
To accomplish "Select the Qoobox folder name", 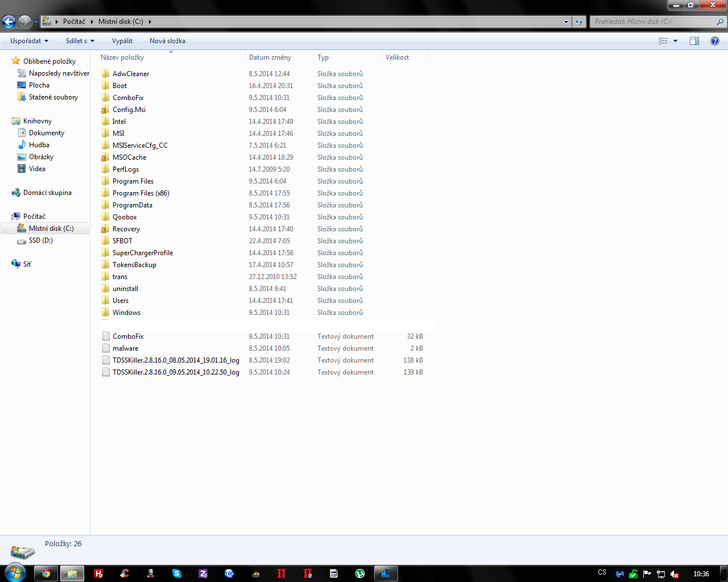I will click(x=125, y=217).
